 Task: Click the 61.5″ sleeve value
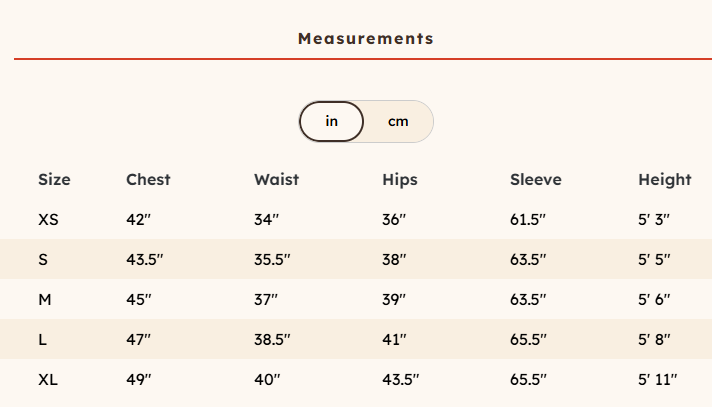[x=529, y=220]
